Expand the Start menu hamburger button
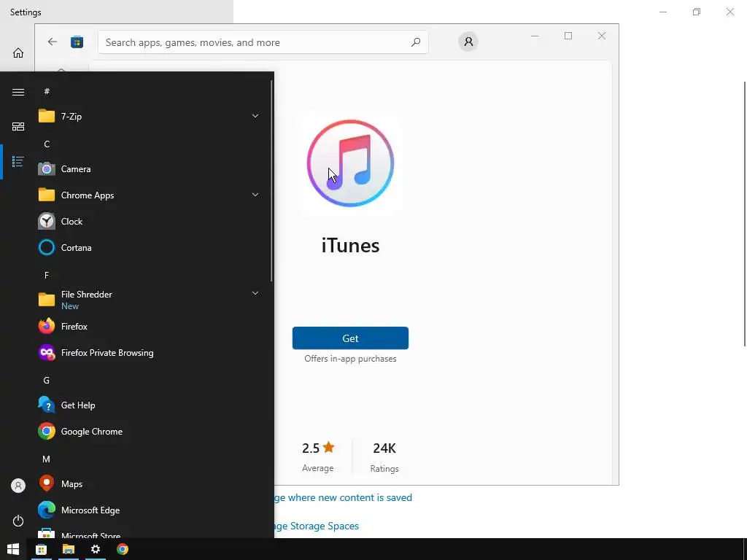This screenshot has width=747, height=560. [x=18, y=92]
